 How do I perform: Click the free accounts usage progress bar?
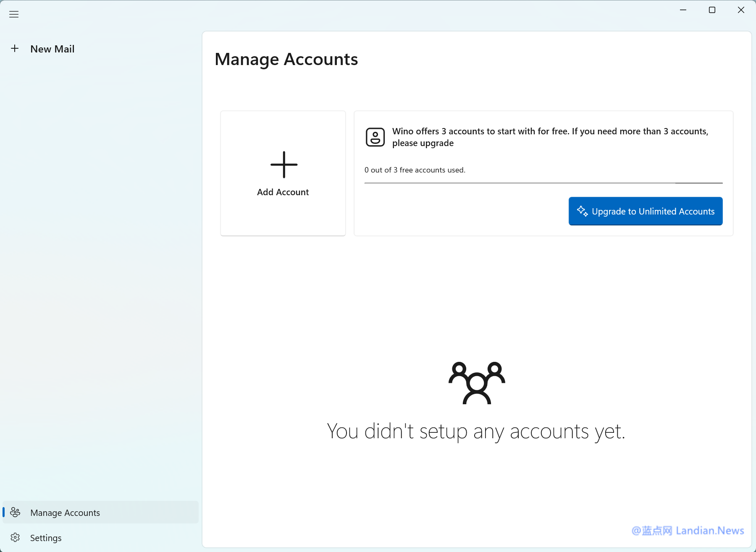tap(543, 183)
